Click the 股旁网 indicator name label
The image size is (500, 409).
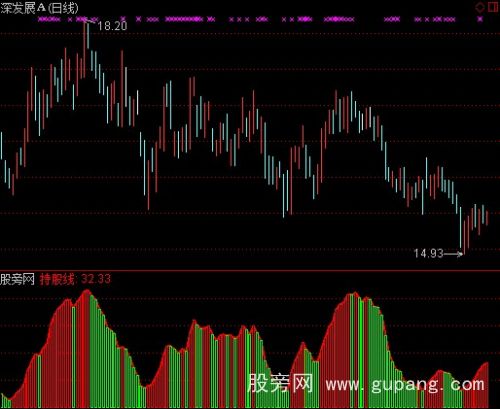coord(17,279)
